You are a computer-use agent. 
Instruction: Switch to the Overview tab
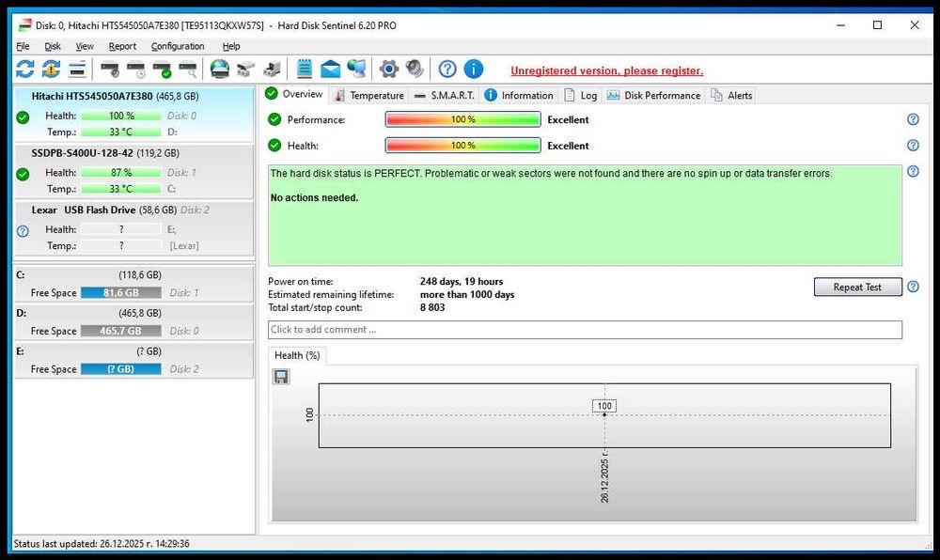[294, 94]
